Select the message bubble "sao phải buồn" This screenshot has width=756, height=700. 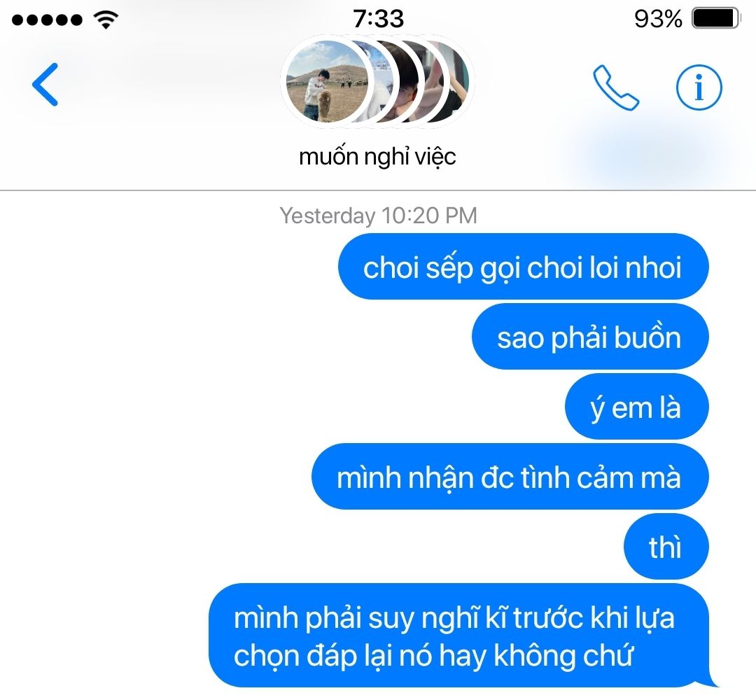(x=590, y=337)
